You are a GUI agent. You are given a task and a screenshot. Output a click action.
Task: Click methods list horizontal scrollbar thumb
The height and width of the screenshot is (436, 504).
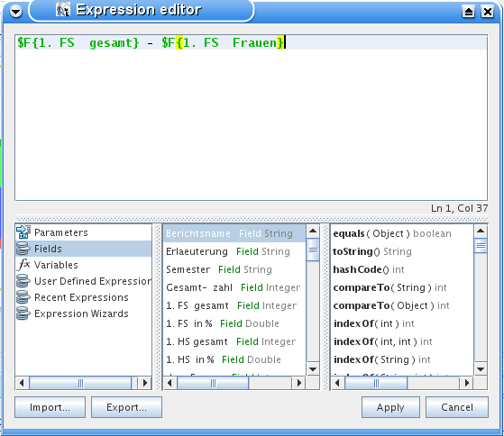tap(376, 383)
